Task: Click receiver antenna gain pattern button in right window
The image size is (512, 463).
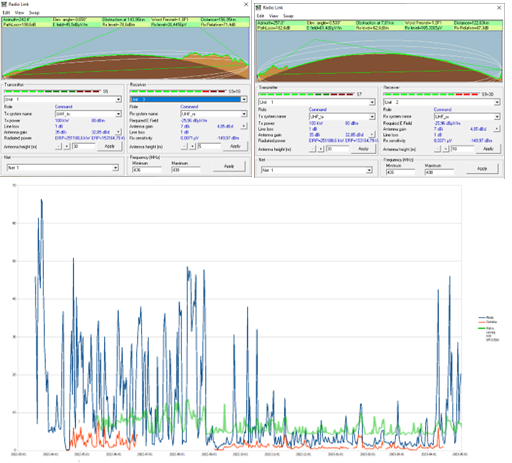Action: click(497, 129)
